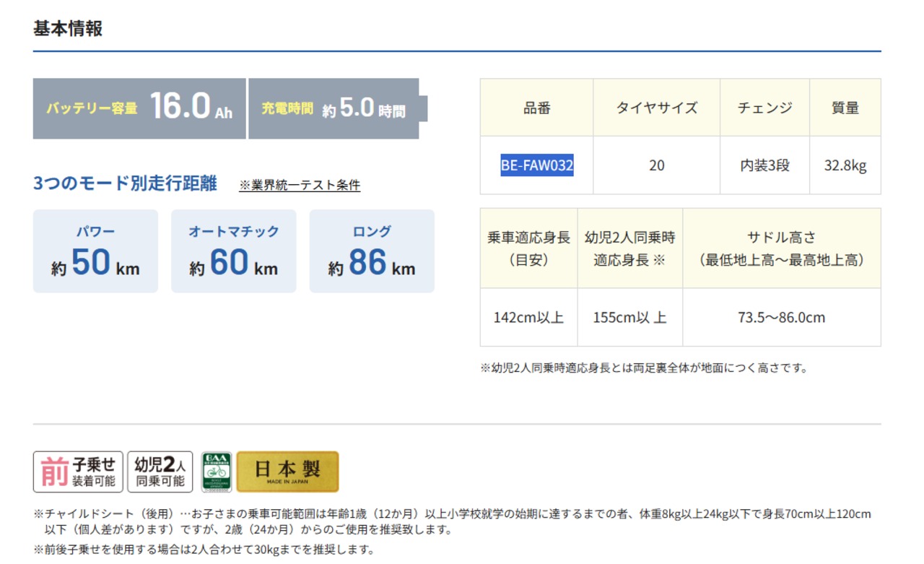Click the サドル高さ table header cell
Image resolution: width=924 pixels, height=564 pixels.
[x=781, y=248]
